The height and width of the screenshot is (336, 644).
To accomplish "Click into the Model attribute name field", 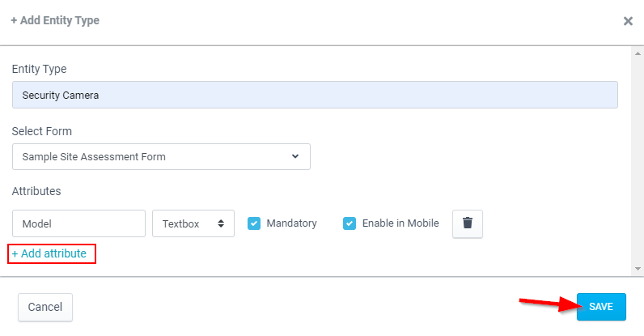I will pos(78,223).
